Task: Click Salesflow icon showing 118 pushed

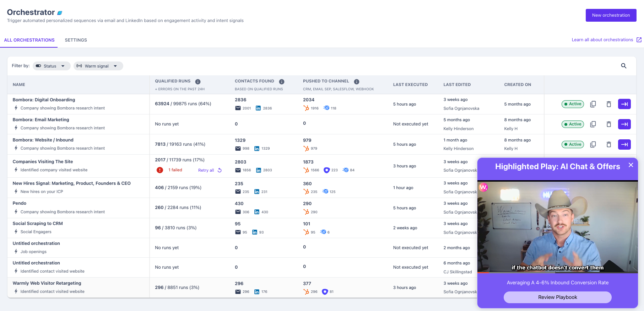Action: tap(326, 108)
